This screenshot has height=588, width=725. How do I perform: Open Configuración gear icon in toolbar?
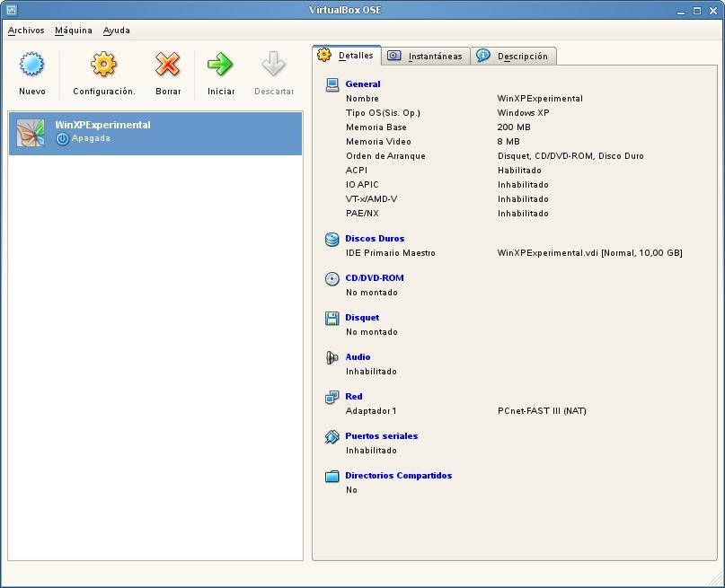[103, 64]
